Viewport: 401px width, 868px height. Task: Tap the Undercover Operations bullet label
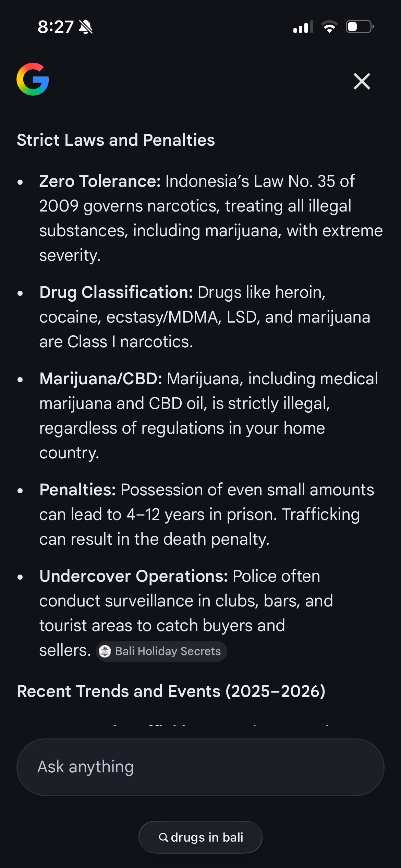[134, 576]
